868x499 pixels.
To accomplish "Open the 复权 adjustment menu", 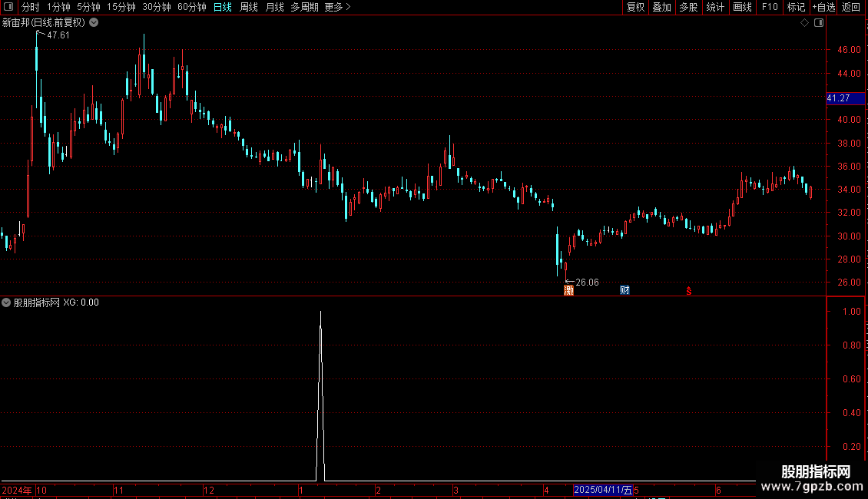I will click(635, 7).
